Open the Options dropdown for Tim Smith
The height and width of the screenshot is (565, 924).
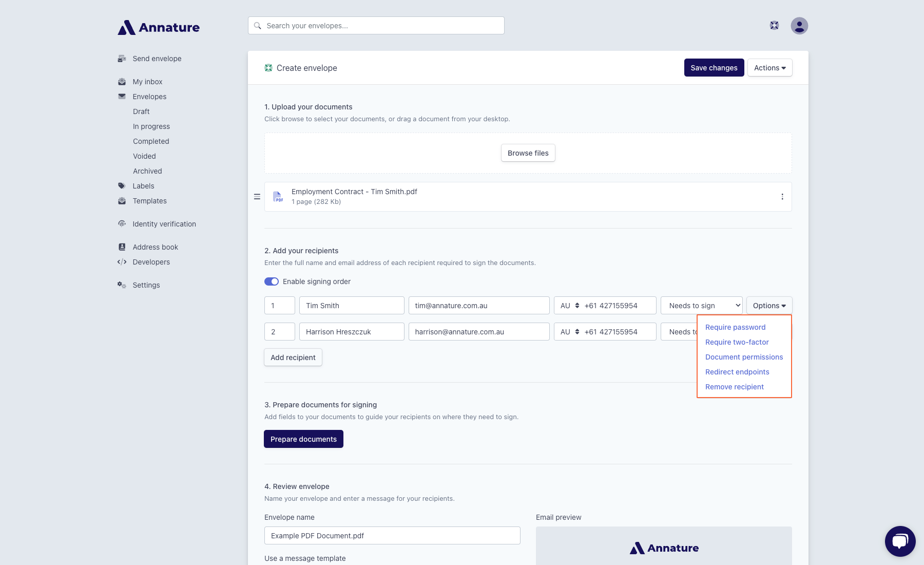pos(769,306)
